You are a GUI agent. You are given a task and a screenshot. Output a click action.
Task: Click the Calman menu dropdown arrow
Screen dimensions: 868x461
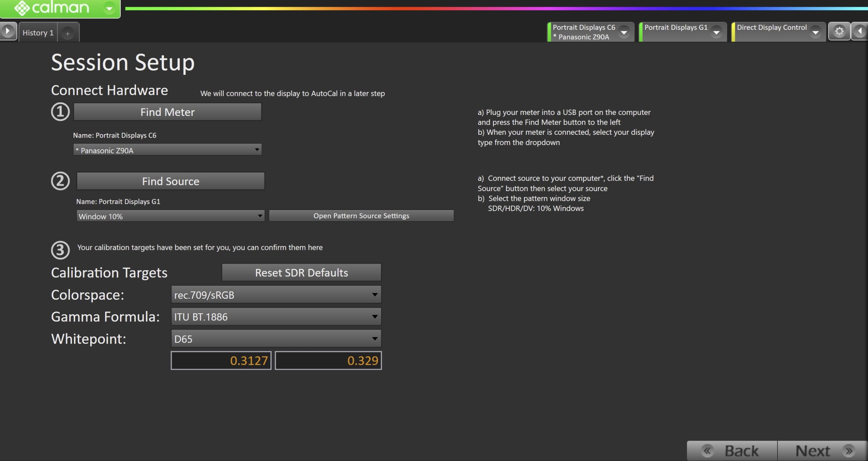(109, 8)
